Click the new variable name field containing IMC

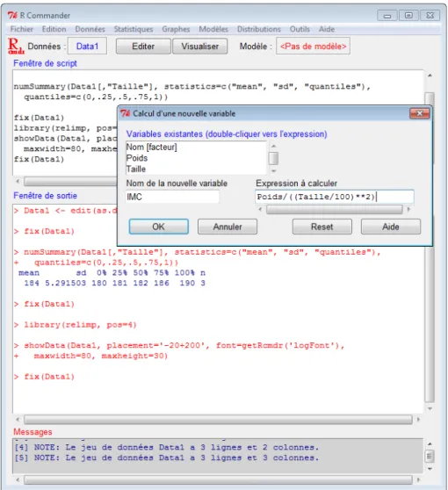pos(172,197)
